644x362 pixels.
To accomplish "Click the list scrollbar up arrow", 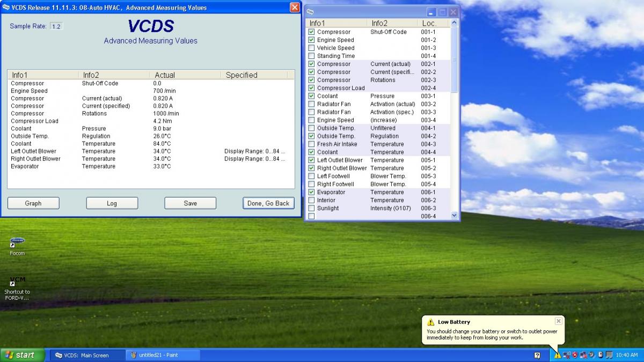I will click(x=455, y=23).
